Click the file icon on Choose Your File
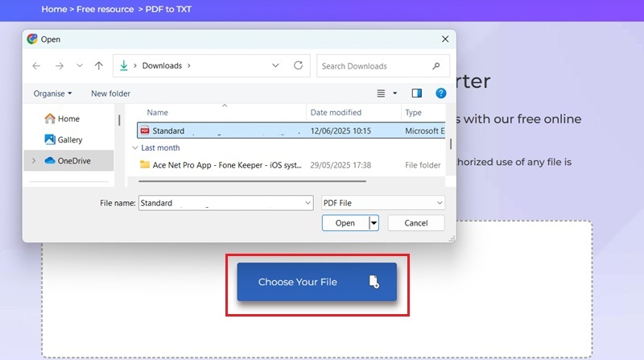 click(374, 282)
